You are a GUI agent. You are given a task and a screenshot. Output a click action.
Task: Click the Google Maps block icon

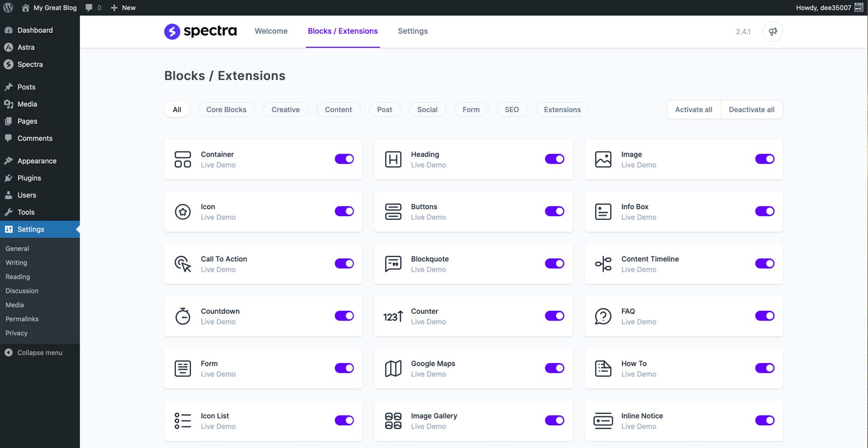393,368
